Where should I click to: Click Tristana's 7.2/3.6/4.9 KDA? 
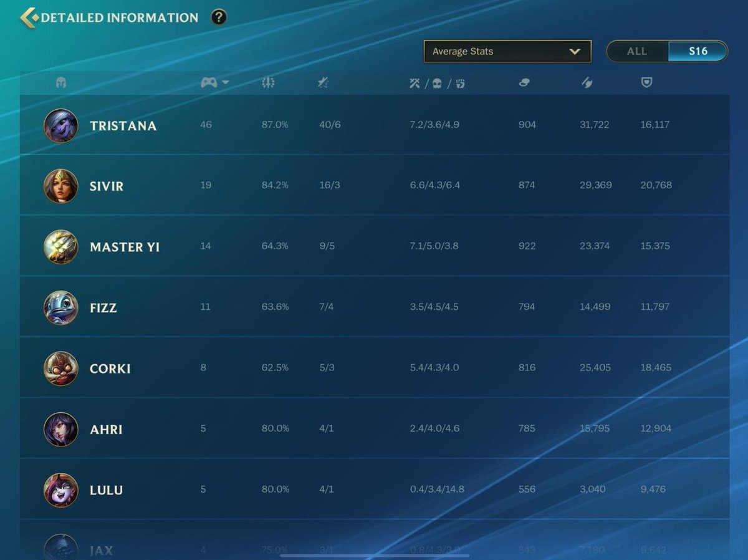coord(434,125)
